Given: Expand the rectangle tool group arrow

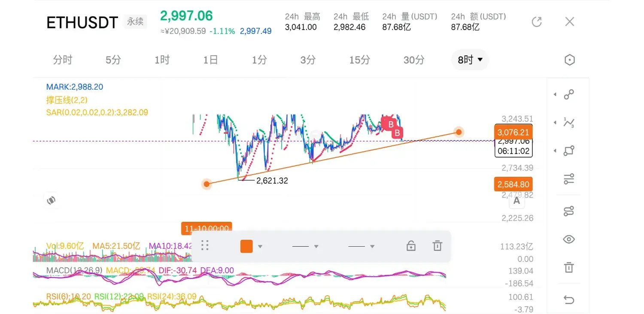Looking at the screenshot, I should point(555,151).
